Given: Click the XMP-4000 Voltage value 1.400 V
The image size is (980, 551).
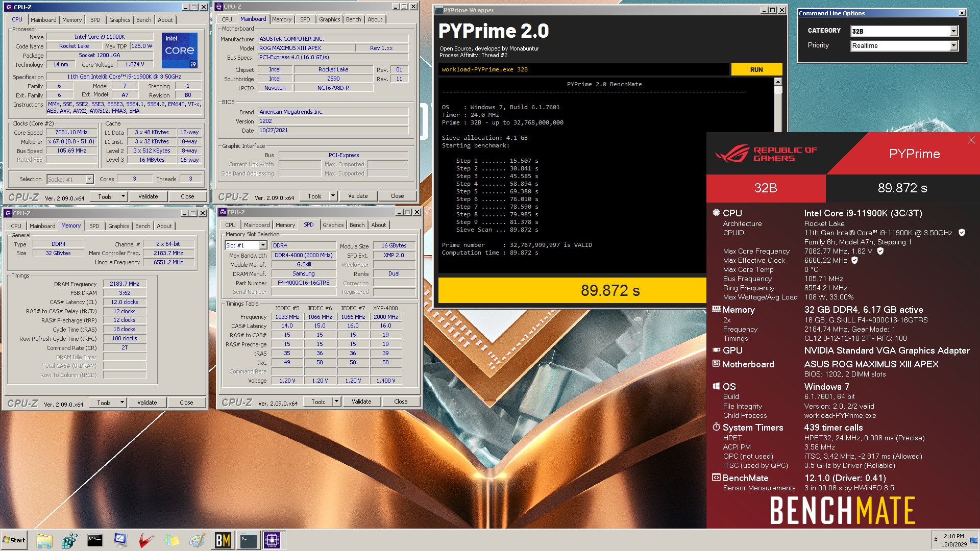Looking at the screenshot, I should point(385,381).
